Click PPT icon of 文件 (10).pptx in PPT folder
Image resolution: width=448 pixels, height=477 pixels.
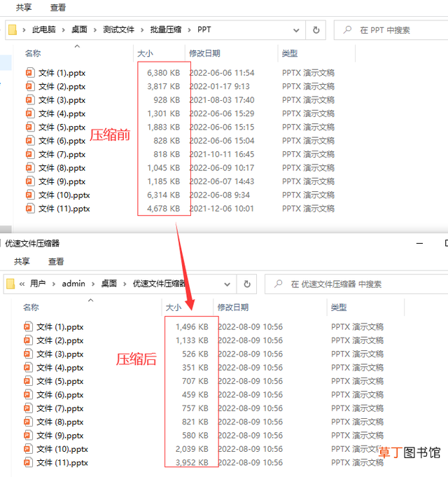click(30, 195)
